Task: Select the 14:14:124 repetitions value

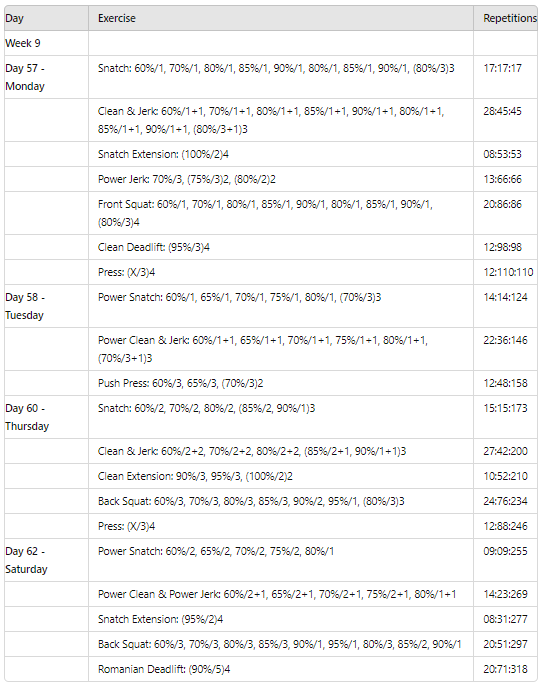Action: coord(505,298)
